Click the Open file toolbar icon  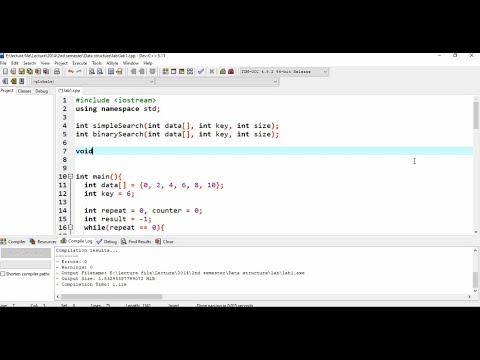[13, 71]
